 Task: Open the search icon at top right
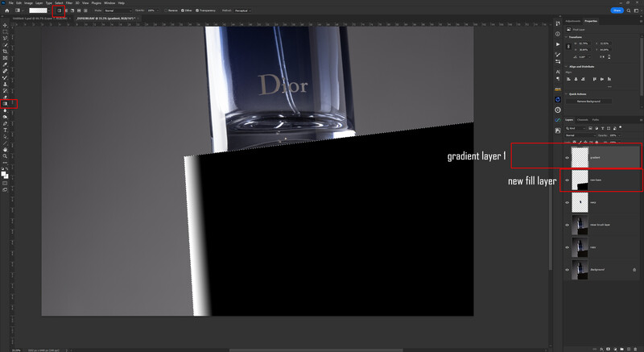[x=629, y=10]
